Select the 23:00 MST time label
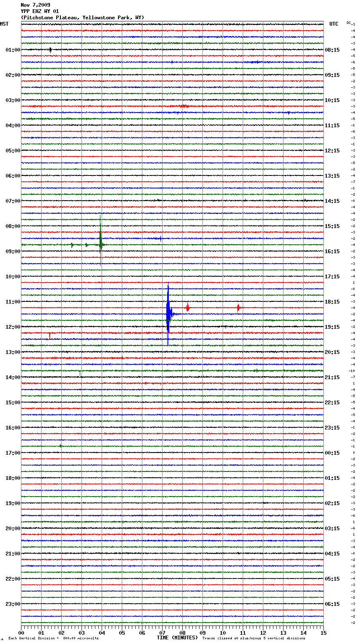 click(x=13, y=604)
